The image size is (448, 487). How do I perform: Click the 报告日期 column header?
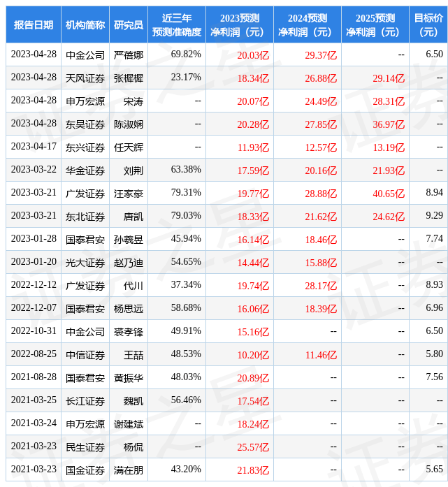34,24
